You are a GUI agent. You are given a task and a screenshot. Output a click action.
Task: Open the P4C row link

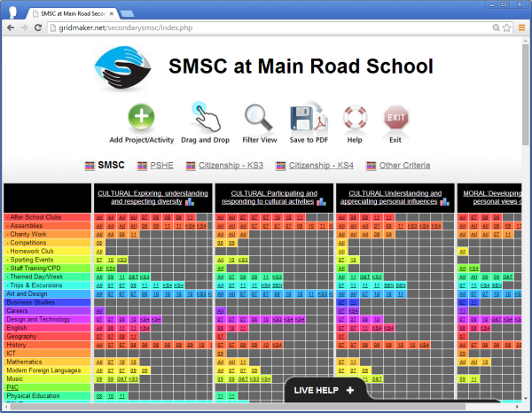click(12, 387)
